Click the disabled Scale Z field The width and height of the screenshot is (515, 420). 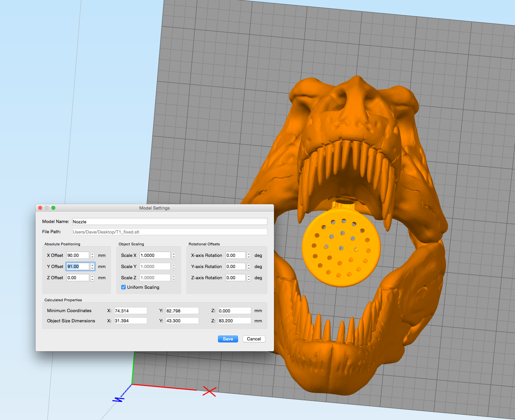155,278
